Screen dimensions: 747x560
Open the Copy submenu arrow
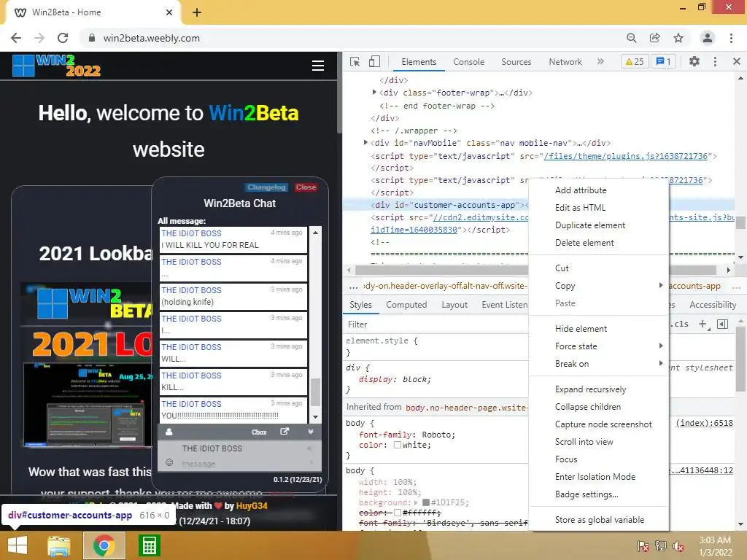click(660, 285)
